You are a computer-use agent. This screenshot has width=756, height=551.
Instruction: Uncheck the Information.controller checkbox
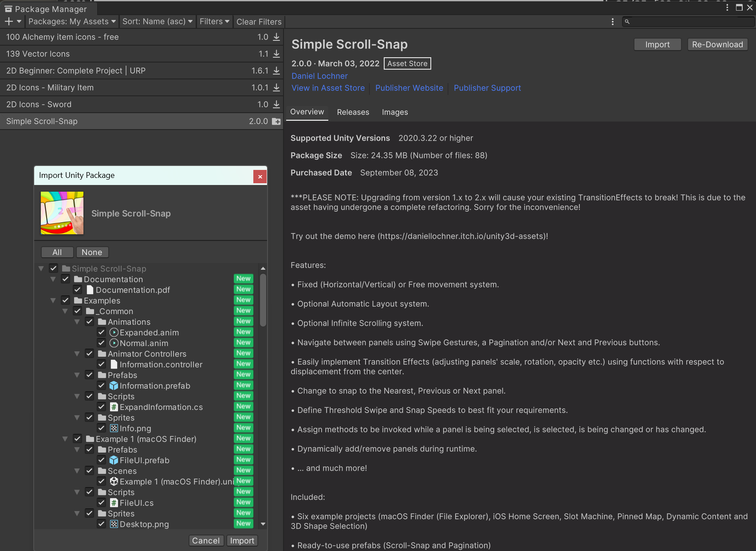(101, 364)
